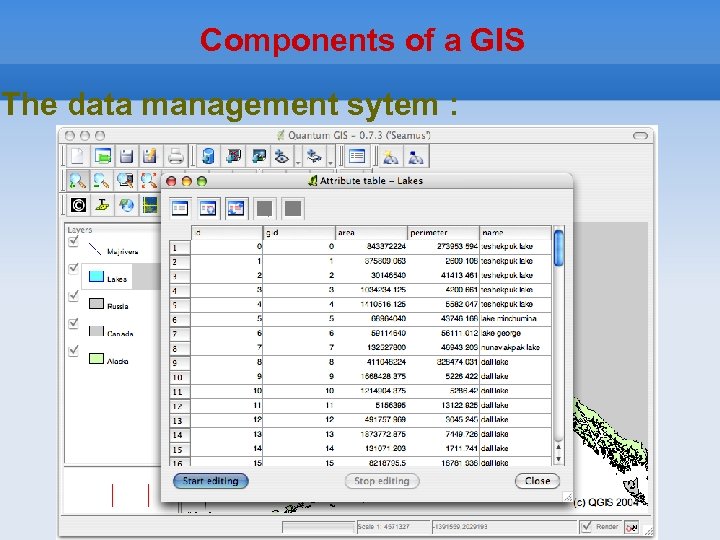
Task: Select the Zoom Out magnifier tool
Action: (x=101, y=180)
